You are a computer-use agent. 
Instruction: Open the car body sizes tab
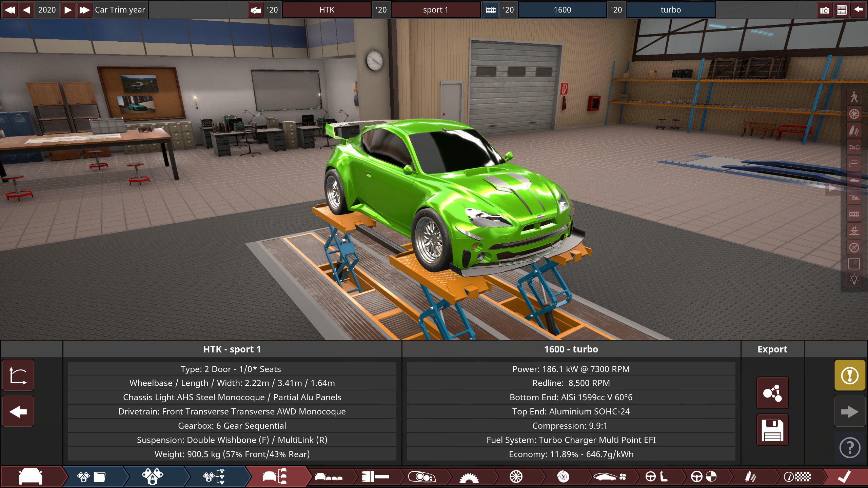(328, 477)
